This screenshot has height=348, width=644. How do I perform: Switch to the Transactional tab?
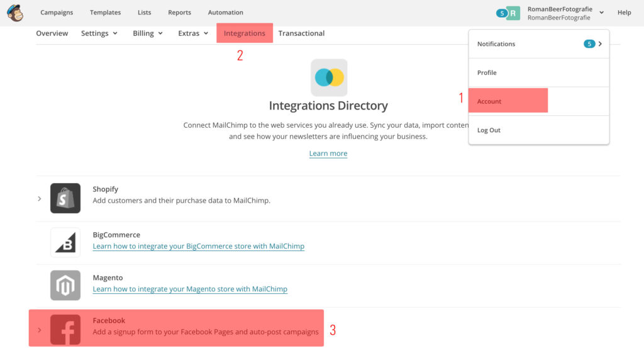pyautogui.click(x=301, y=33)
